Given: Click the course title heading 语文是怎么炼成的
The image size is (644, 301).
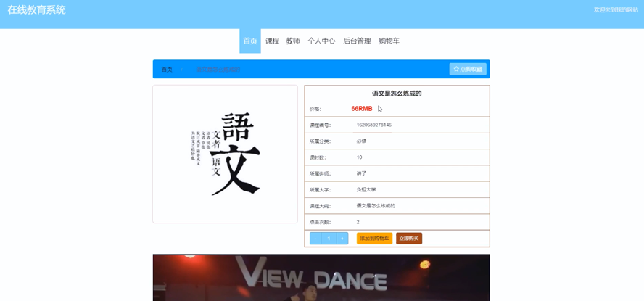Looking at the screenshot, I should tap(397, 94).
